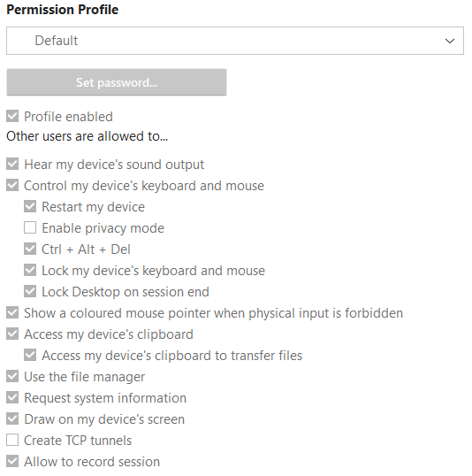This screenshot has height=476, width=472.
Task: Enable Create TCP tunnels checkbox
Action: point(12,441)
